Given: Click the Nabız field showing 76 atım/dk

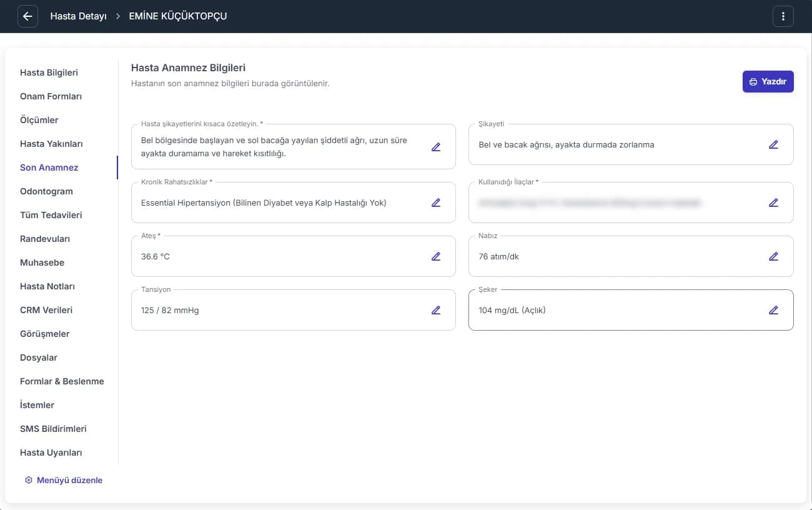Looking at the screenshot, I should click(x=631, y=256).
